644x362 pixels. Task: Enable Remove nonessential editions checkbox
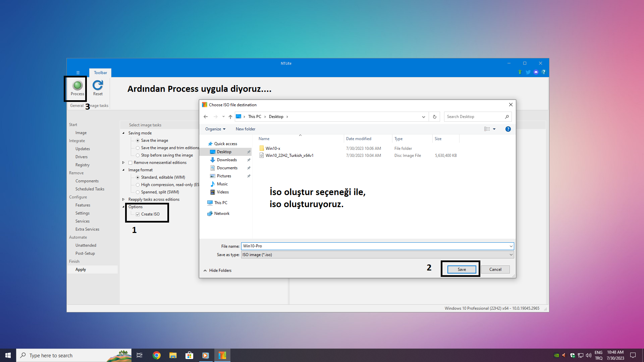130,163
